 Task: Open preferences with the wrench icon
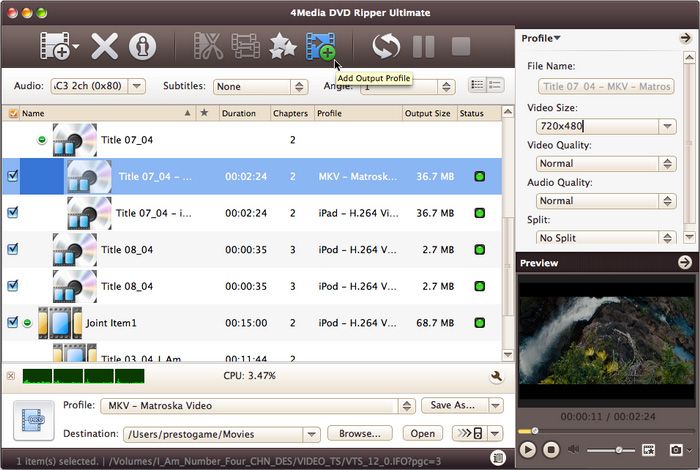pos(495,377)
